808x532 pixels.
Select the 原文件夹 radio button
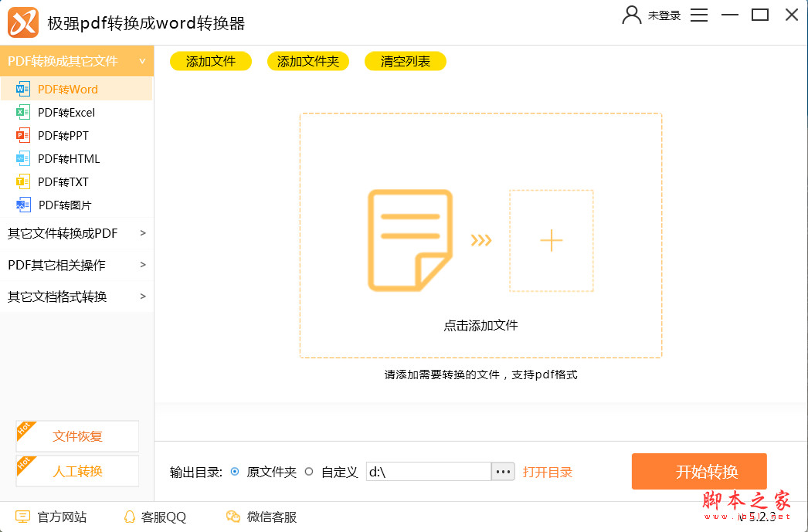236,472
